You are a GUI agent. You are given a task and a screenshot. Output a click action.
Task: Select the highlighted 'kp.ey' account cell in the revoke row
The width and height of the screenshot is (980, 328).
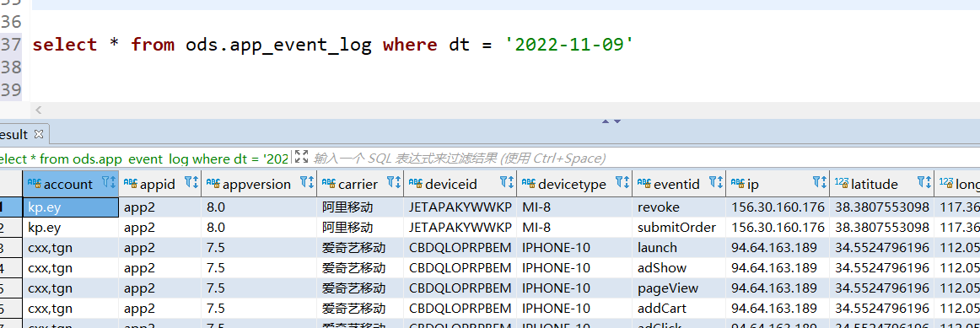[71, 207]
